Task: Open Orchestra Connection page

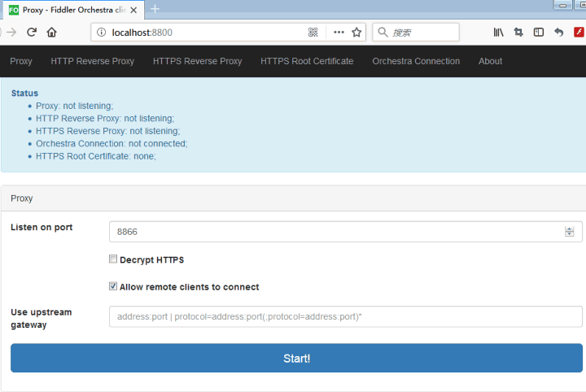Action: [416, 61]
